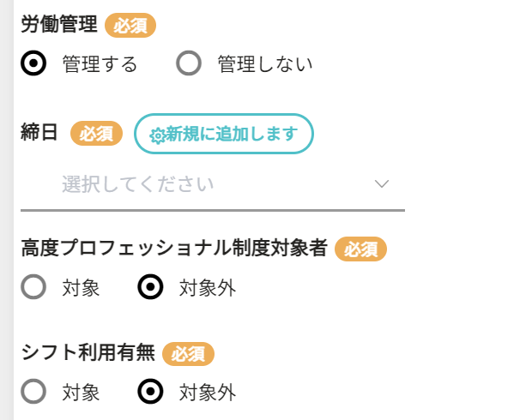The width and height of the screenshot is (526, 420).
Task: Select the 管理する radio button
Action: click(33, 63)
